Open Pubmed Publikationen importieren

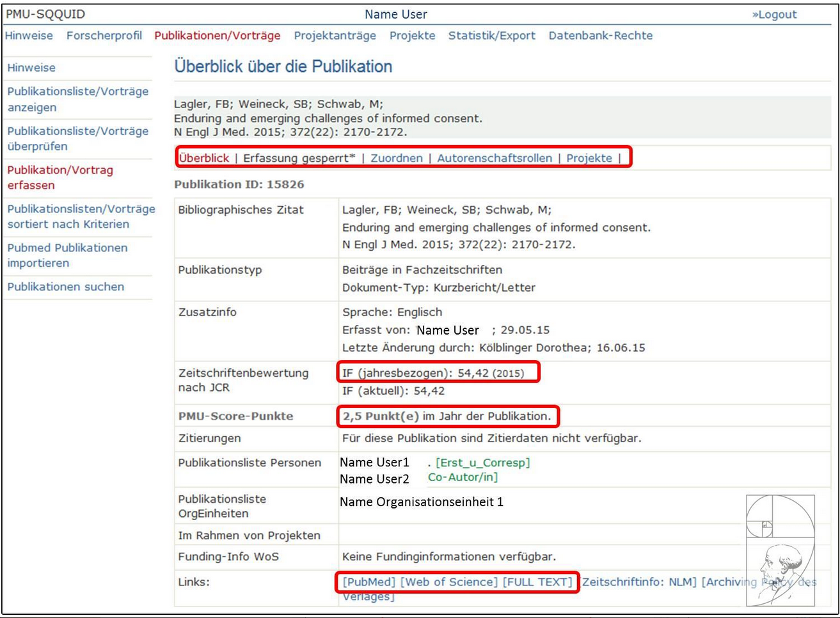point(67,255)
